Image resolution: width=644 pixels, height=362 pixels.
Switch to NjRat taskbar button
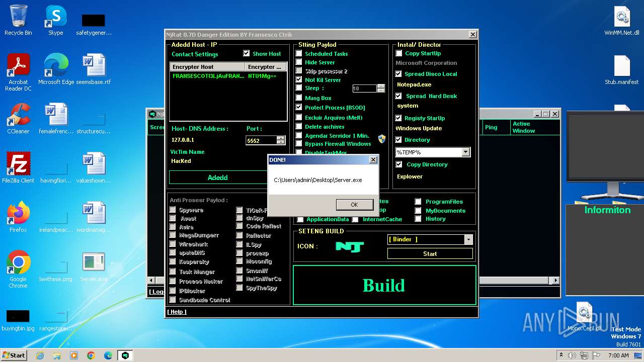point(125,355)
